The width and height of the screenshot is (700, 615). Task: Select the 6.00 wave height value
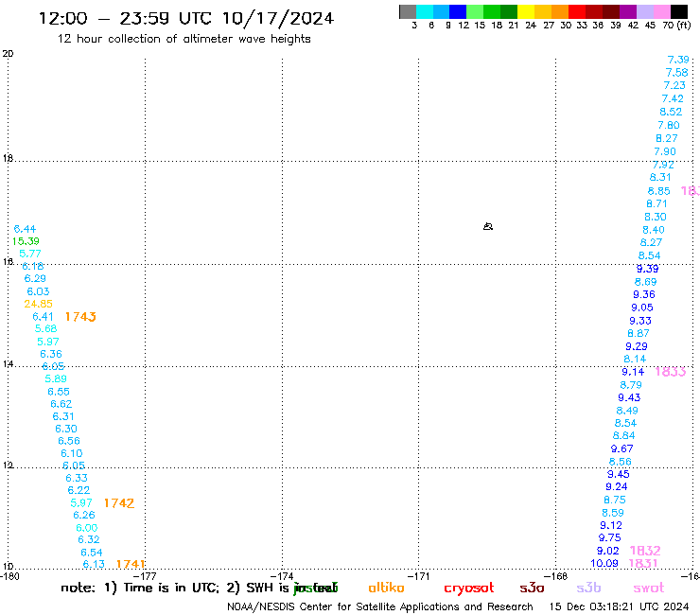pos(87,528)
